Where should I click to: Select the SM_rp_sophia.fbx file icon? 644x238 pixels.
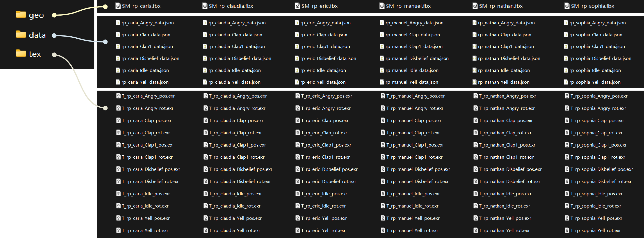[567, 6]
